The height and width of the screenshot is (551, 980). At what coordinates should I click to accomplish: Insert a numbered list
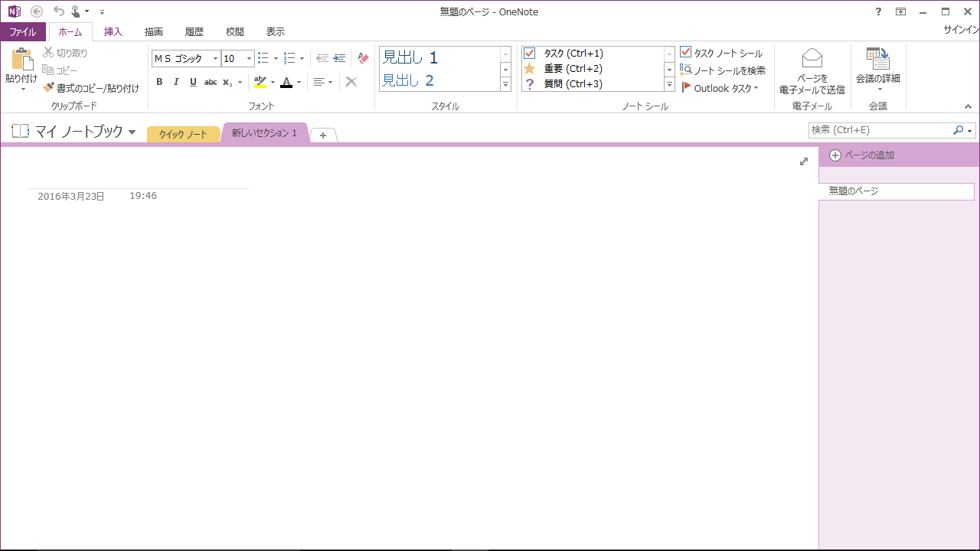289,58
